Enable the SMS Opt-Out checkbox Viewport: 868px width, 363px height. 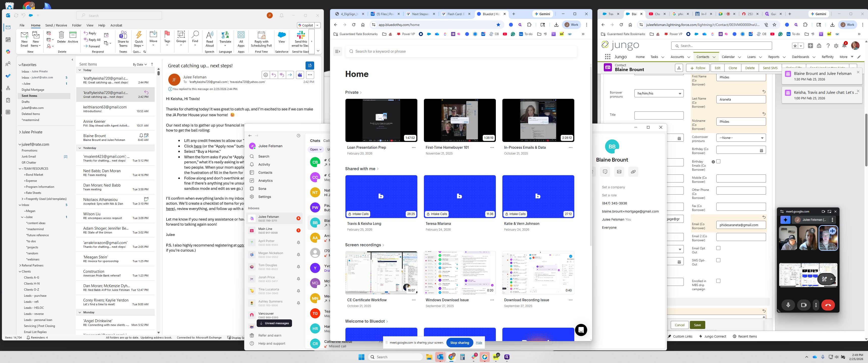(x=718, y=260)
